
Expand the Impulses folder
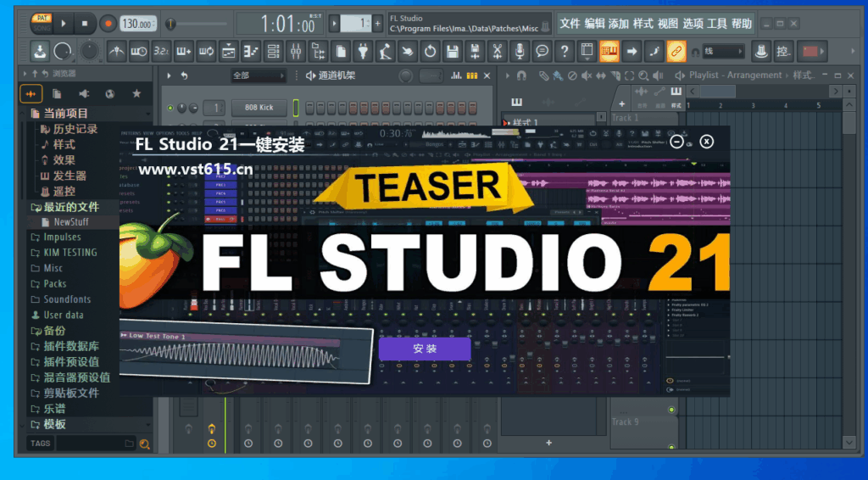[x=55, y=237]
